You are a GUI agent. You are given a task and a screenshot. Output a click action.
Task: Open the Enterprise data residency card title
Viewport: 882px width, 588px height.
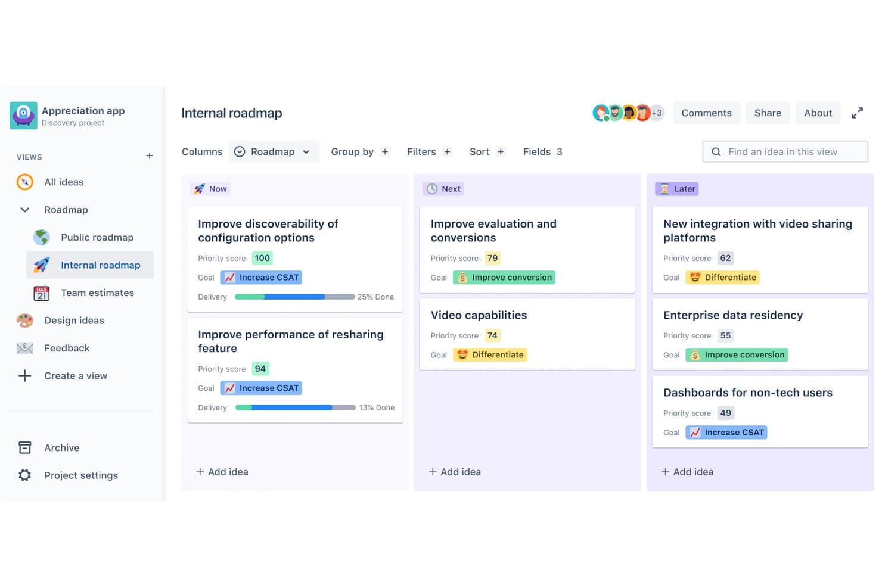pos(733,315)
